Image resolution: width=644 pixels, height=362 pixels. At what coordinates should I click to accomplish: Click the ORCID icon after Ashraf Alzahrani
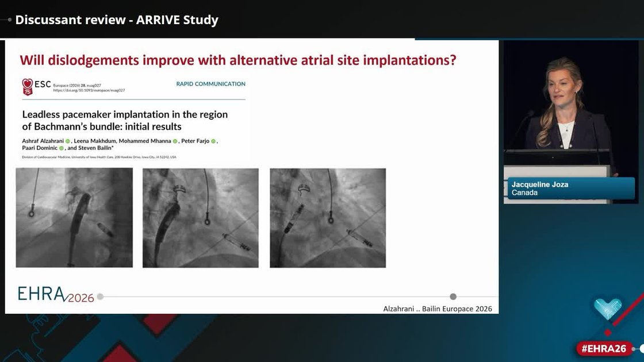click(68, 141)
